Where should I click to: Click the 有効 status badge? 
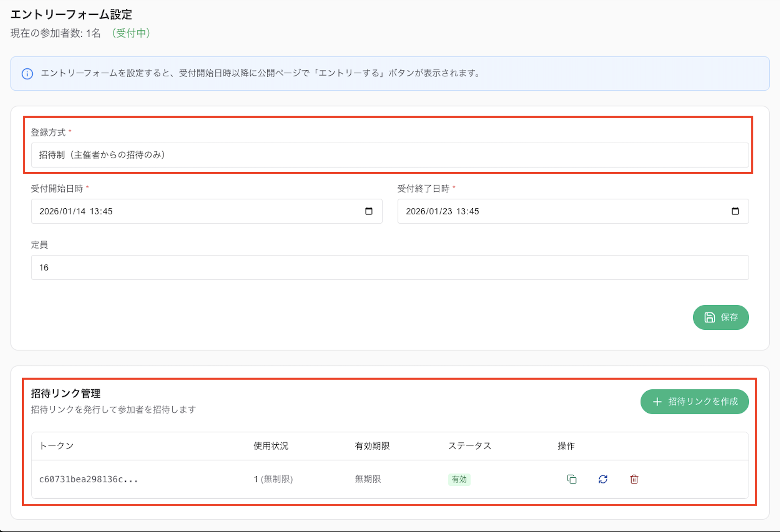[x=459, y=479]
